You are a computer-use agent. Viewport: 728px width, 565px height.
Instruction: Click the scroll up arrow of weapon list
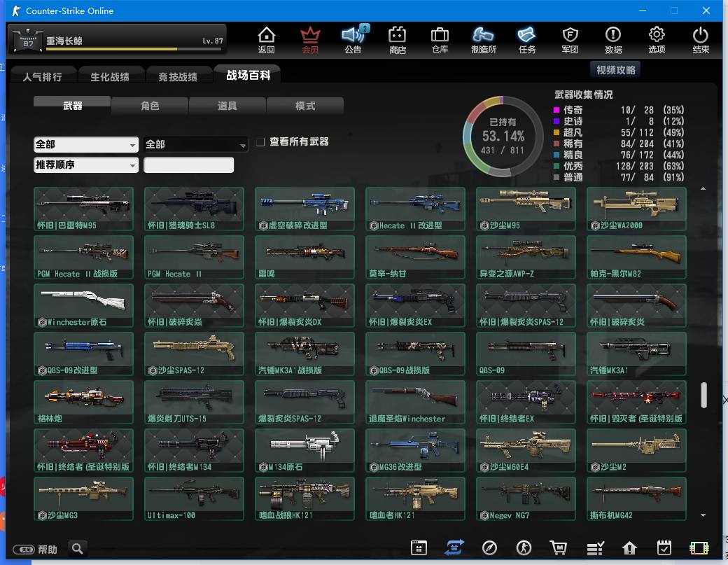click(x=703, y=188)
